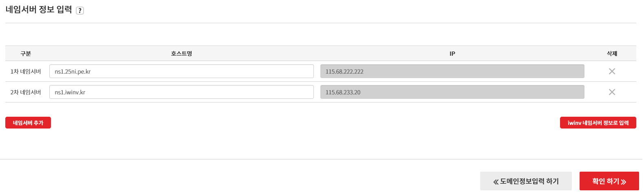Image resolution: width=644 pixels, height=194 pixels.
Task: Click the 호스트명 column header
Action: pos(181,54)
